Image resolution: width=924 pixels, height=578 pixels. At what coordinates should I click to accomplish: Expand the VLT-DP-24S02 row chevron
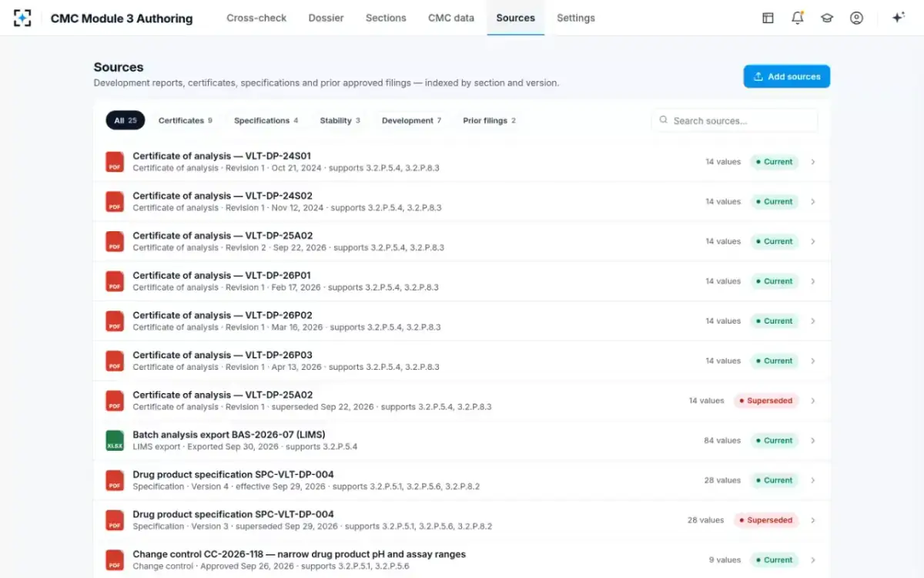point(813,202)
